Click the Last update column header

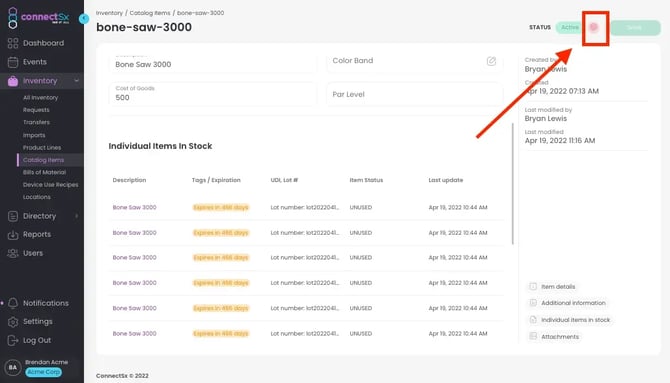tap(446, 180)
